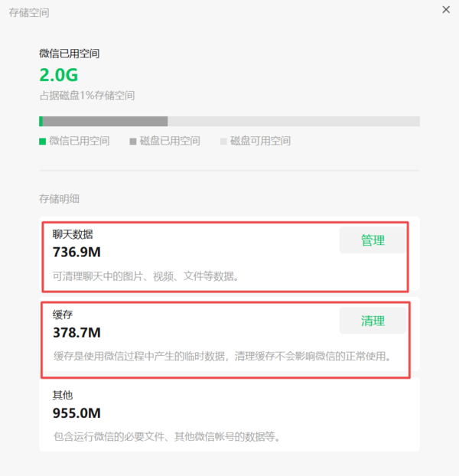Screen dimensions: 459x476
Task: Click the 磁盘可用空间 legend label
Action: (x=260, y=141)
